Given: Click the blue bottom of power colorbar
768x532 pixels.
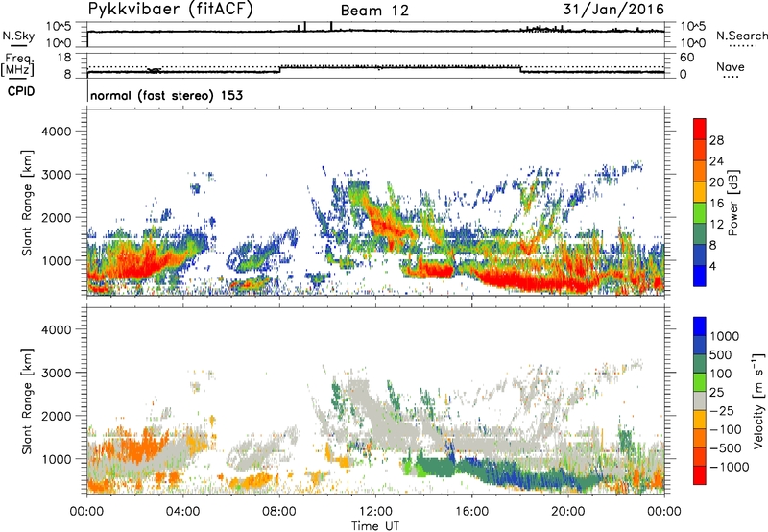Looking at the screenshot, I should pyautogui.click(x=700, y=276).
